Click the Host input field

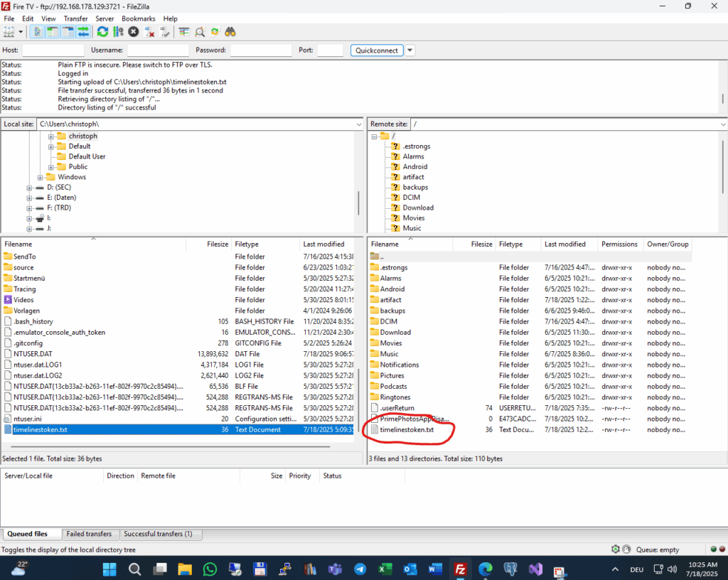53,50
